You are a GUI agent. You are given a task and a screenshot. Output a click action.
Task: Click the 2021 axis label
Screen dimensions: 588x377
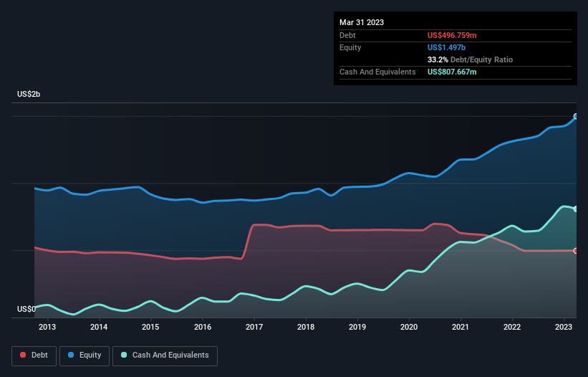coord(460,327)
